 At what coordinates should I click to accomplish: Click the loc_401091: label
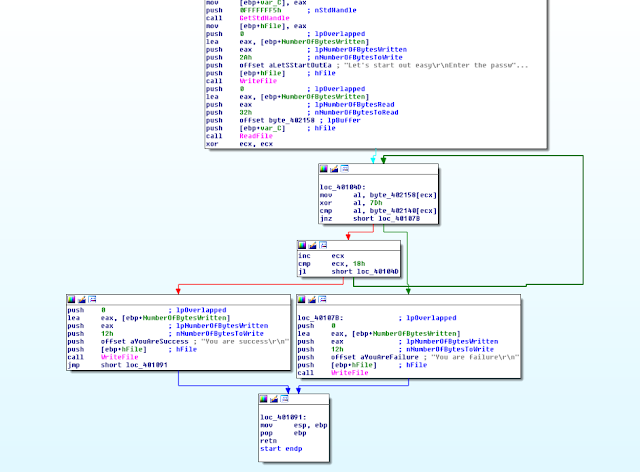click(283, 417)
